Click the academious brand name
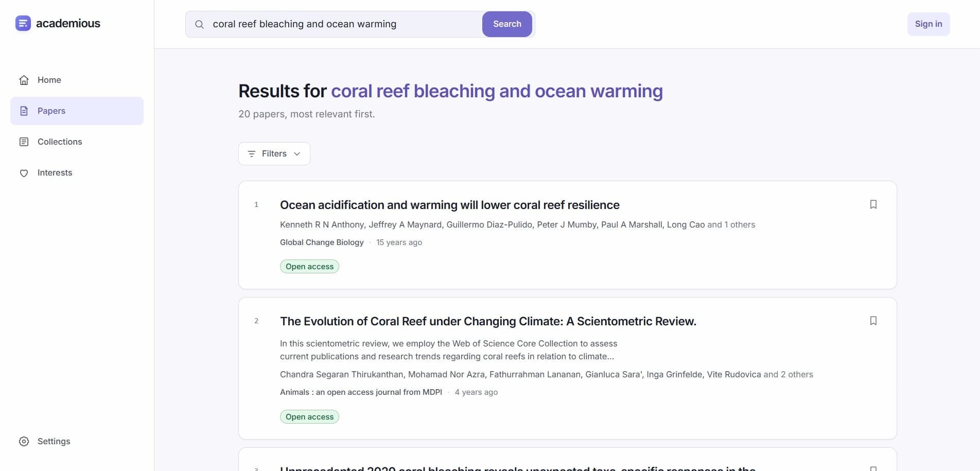Viewport: 980px width, 471px height. coord(68,23)
